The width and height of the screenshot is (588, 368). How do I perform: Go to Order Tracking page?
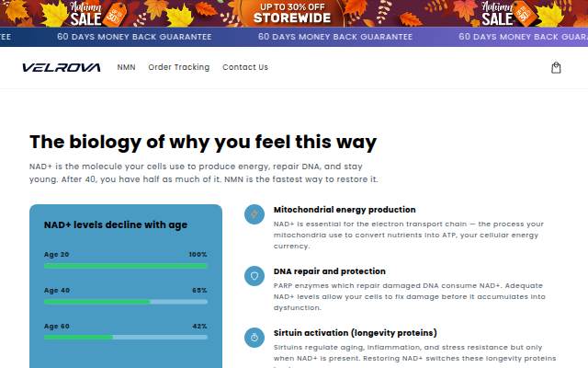click(179, 67)
